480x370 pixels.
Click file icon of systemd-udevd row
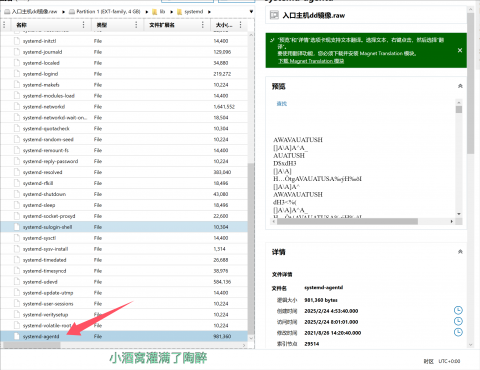[17, 282]
